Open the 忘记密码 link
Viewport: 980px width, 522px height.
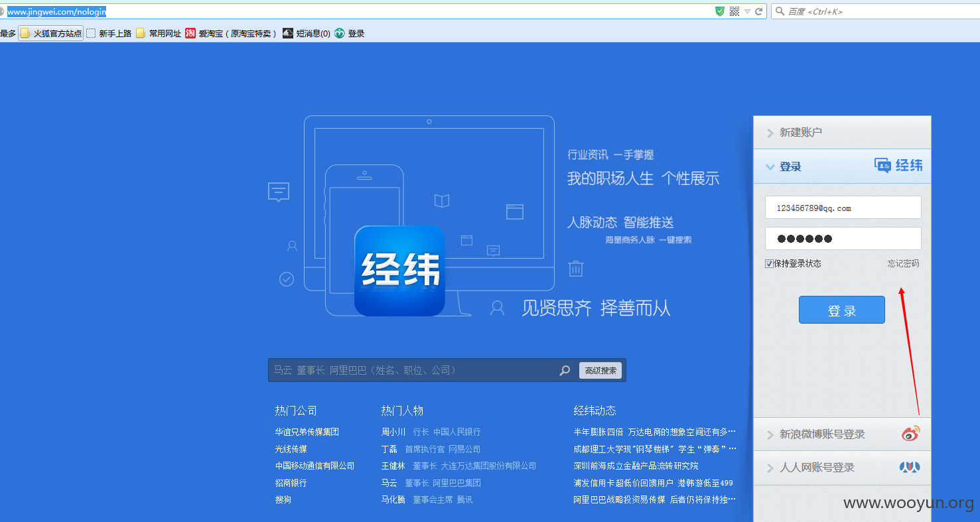tap(904, 263)
